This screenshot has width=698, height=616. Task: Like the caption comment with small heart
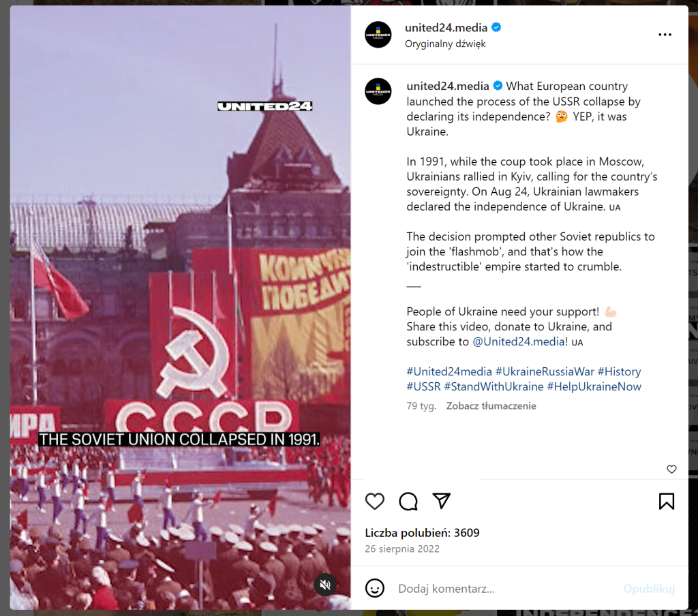pyautogui.click(x=671, y=469)
